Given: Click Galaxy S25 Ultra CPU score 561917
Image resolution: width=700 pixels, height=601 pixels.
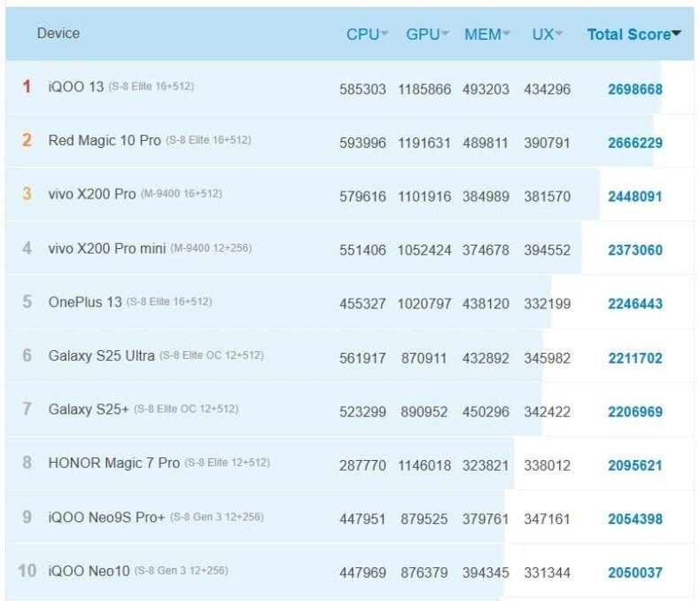Looking at the screenshot, I should pyautogui.click(x=362, y=358).
